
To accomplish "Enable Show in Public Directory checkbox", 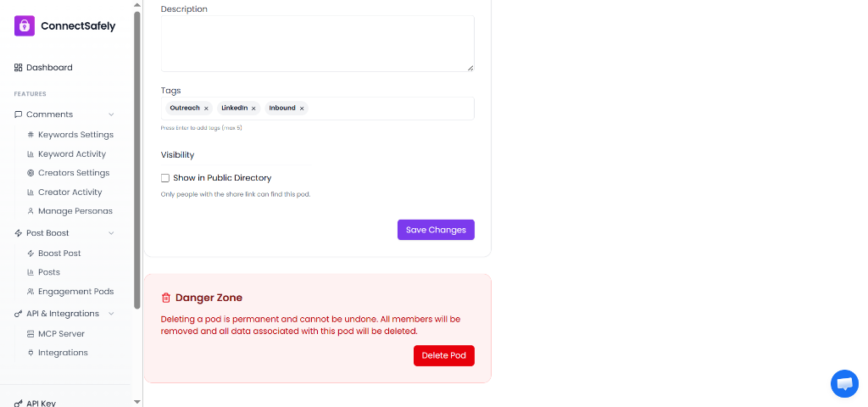I will pyautogui.click(x=165, y=178).
